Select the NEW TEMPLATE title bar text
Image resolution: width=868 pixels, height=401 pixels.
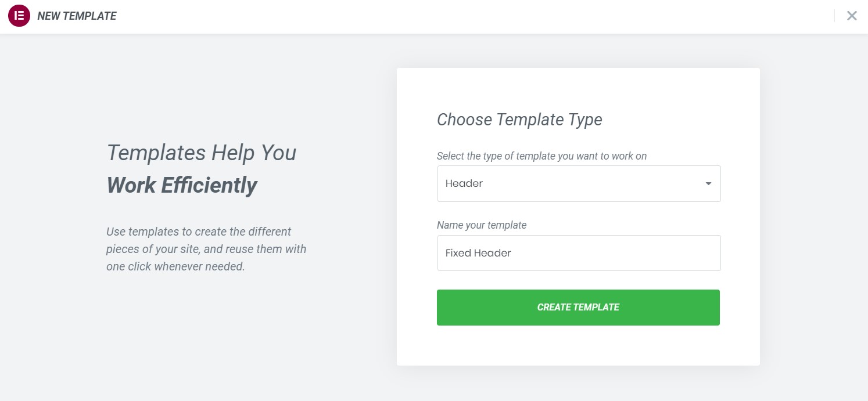pyautogui.click(x=77, y=16)
